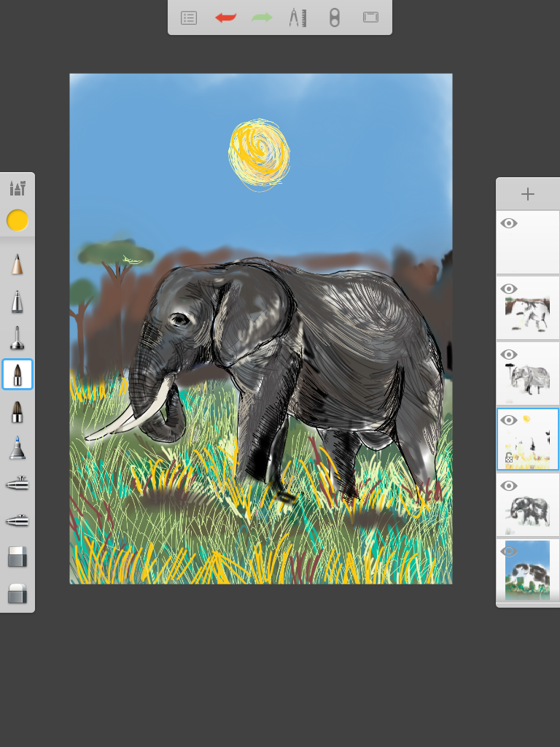
Task: Open the brush library
Action: point(17,188)
